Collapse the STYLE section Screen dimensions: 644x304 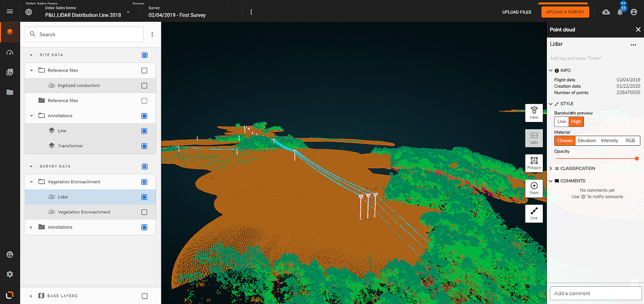(551, 104)
